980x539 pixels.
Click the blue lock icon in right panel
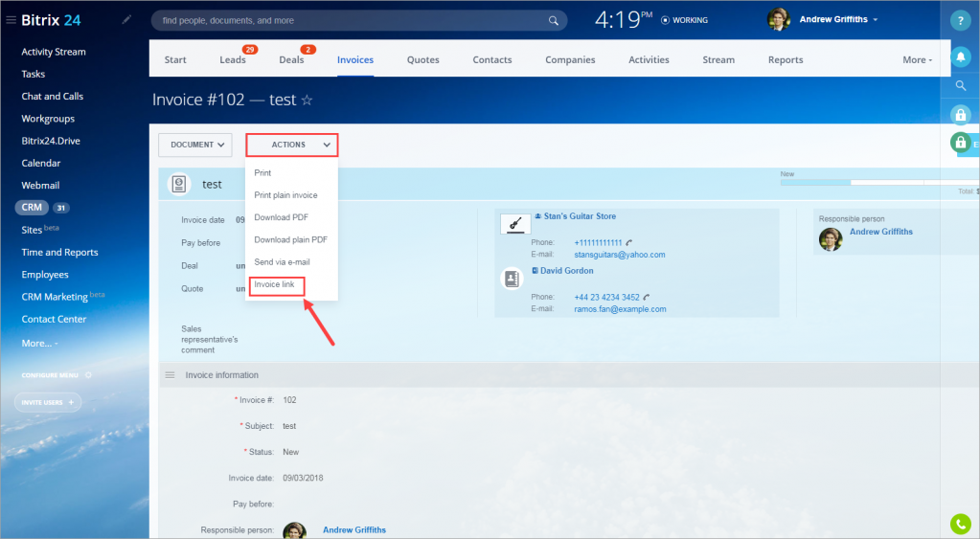click(960, 114)
